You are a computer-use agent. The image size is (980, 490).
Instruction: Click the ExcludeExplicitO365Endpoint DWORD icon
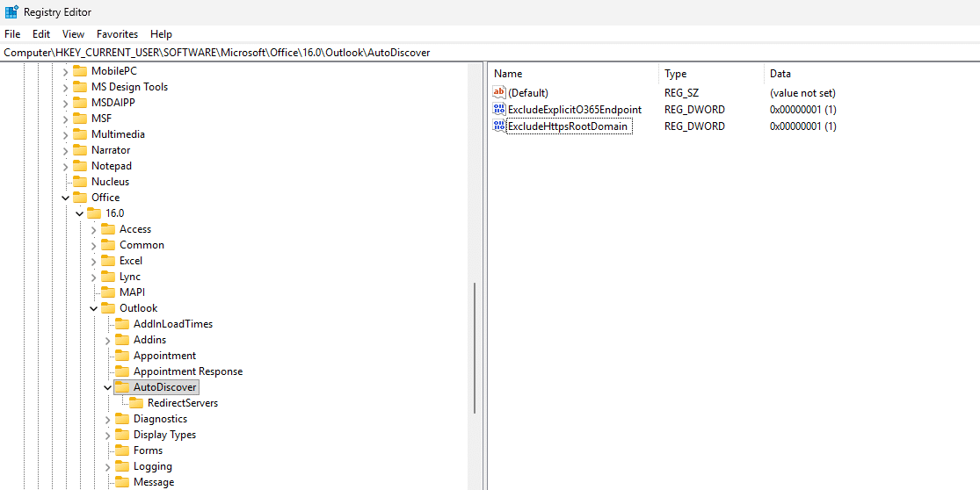pos(499,109)
